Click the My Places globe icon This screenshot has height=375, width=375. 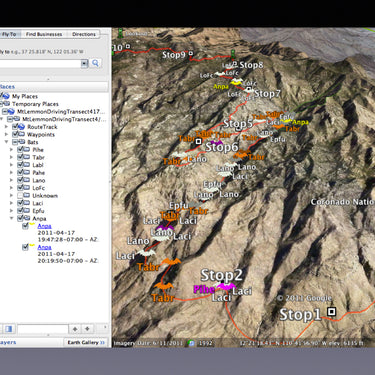pyautogui.click(x=5, y=96)
